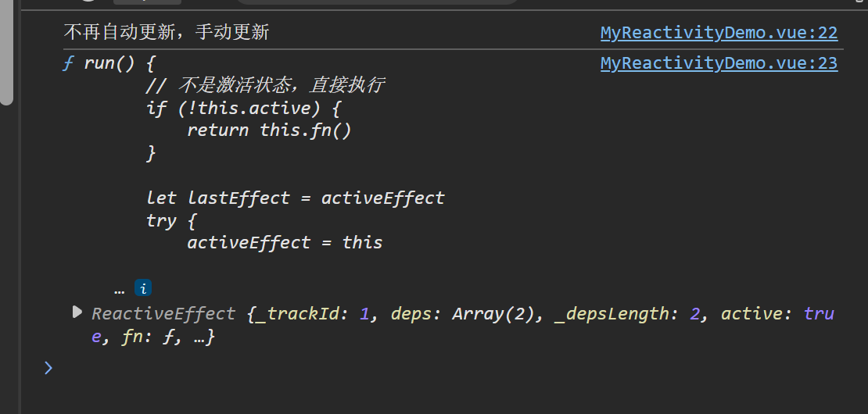Screen dimensions: 868x414
Task: Click the line activeEffect = this
Action: tap(285, 242)
